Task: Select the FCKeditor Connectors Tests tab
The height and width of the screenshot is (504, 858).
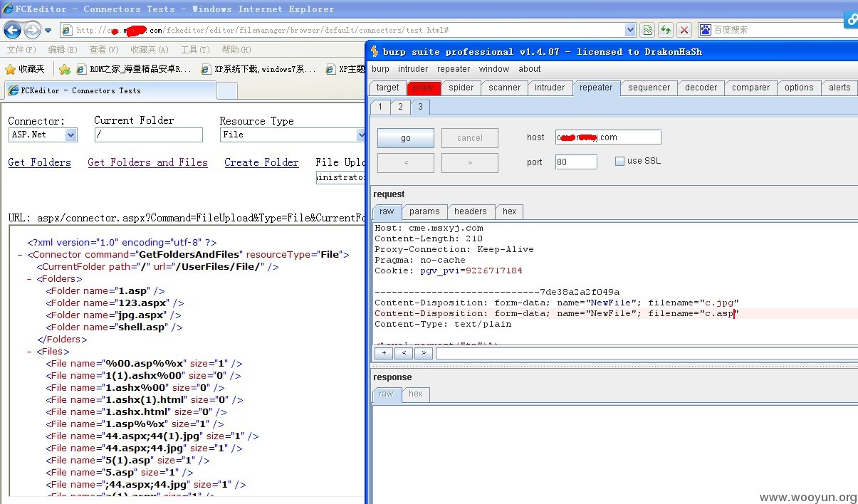Action: tap(110, 90)
